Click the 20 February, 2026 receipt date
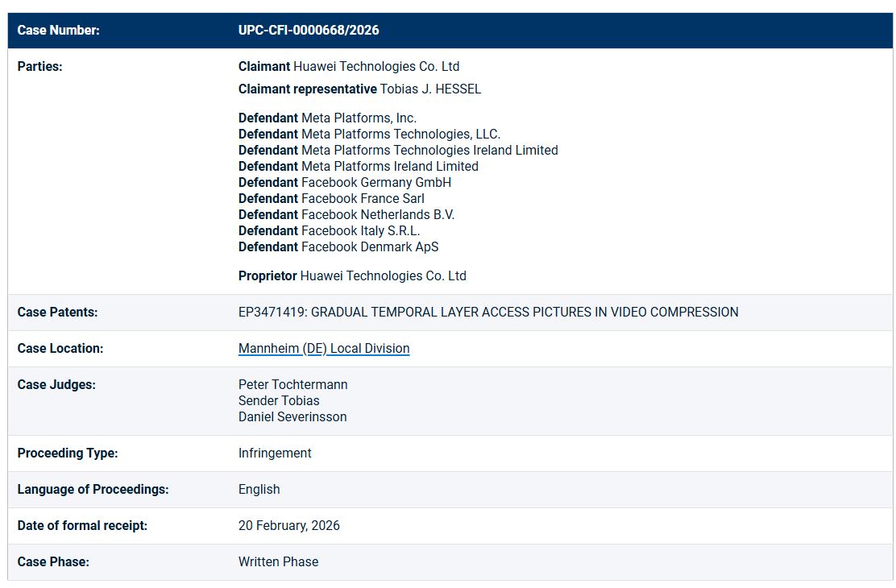 tap(289, 526)
